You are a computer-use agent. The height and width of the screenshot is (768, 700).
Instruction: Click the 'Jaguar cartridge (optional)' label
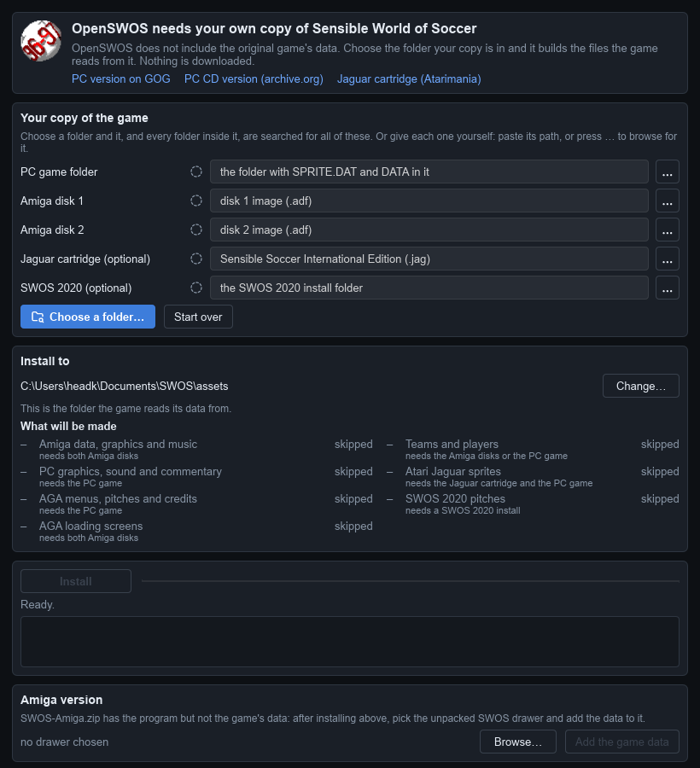pyautogui.click(x=85, y=259)
